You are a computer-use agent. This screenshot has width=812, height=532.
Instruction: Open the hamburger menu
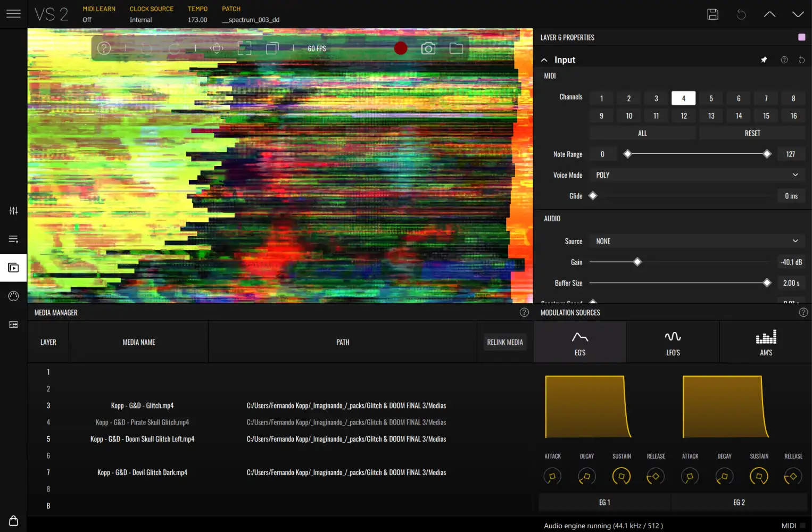pos(13,14)
